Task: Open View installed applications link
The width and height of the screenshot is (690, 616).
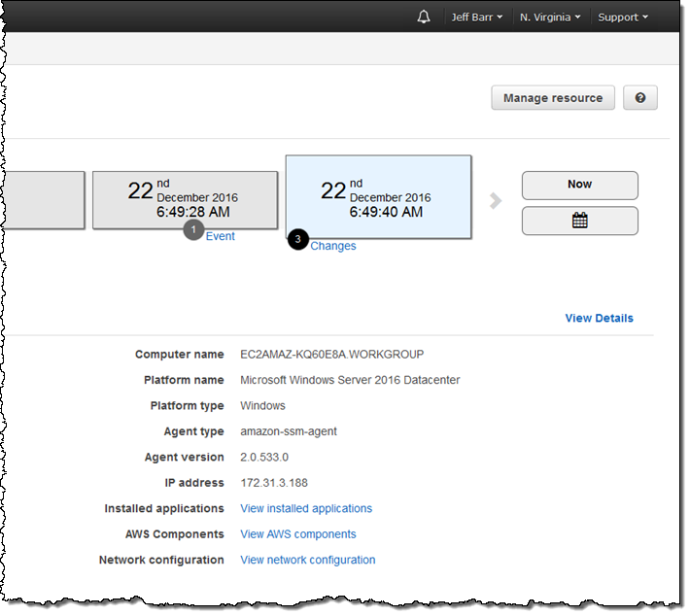Action: pyautogui.click(x=306, y=509)
